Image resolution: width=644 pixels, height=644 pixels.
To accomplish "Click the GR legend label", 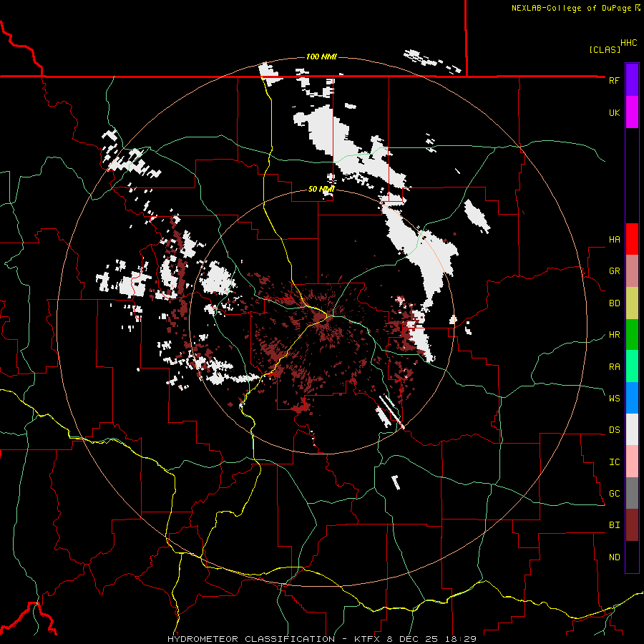I will click(614, 271).
